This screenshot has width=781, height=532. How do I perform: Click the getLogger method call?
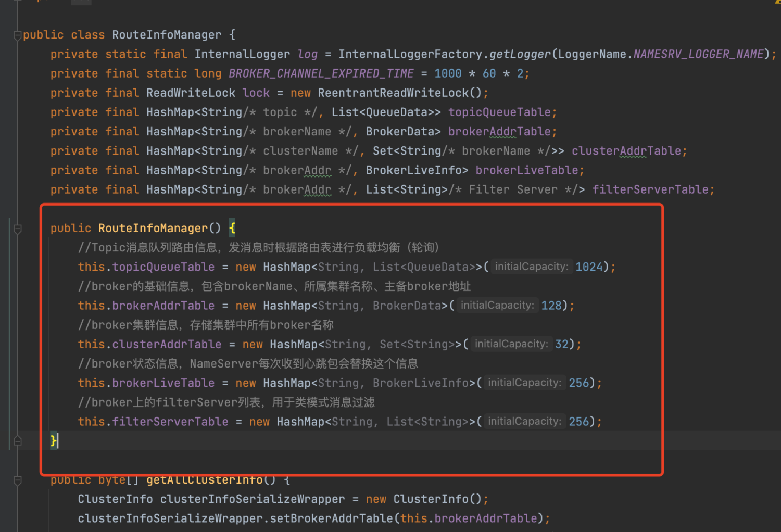(520, 54)
